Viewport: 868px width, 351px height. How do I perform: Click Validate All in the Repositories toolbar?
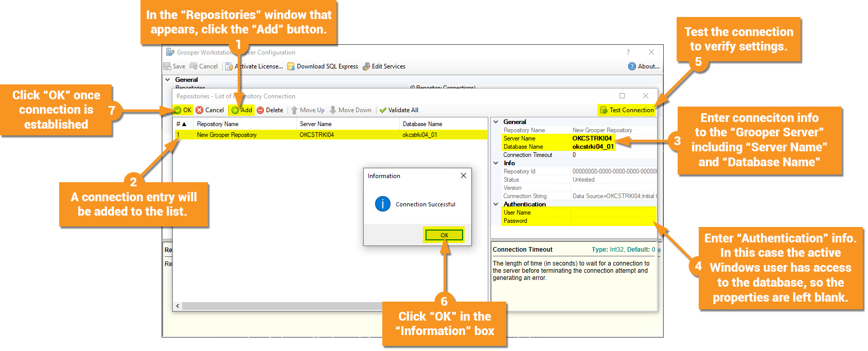point(399,110)
